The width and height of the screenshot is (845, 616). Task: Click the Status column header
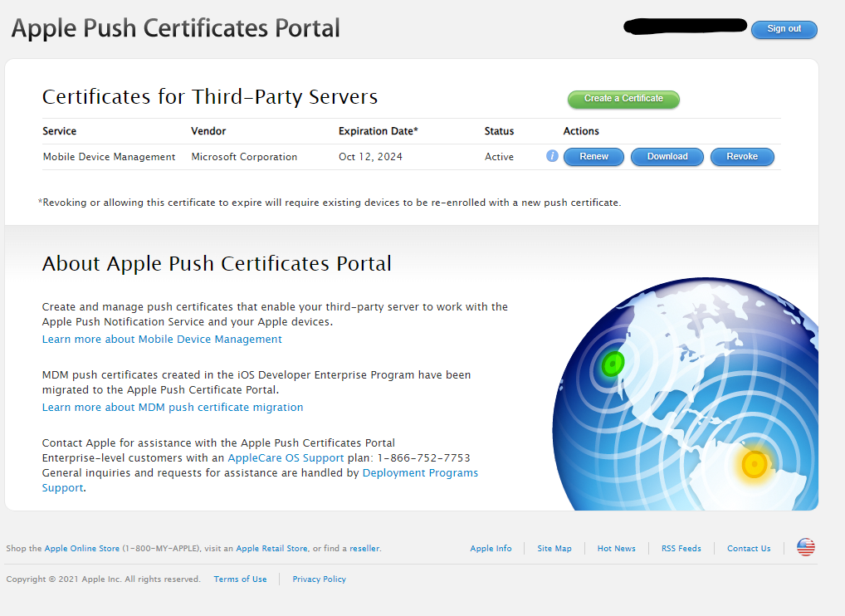(499, 131)
